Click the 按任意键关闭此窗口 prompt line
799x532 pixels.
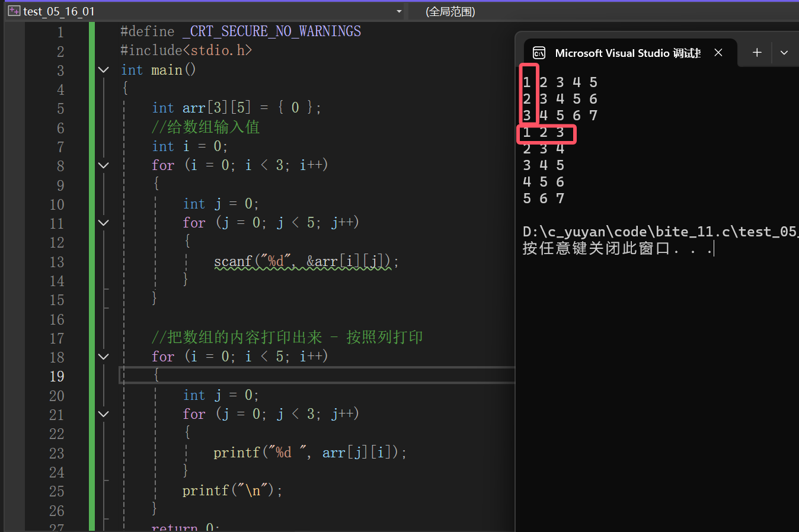coord(618,248)
